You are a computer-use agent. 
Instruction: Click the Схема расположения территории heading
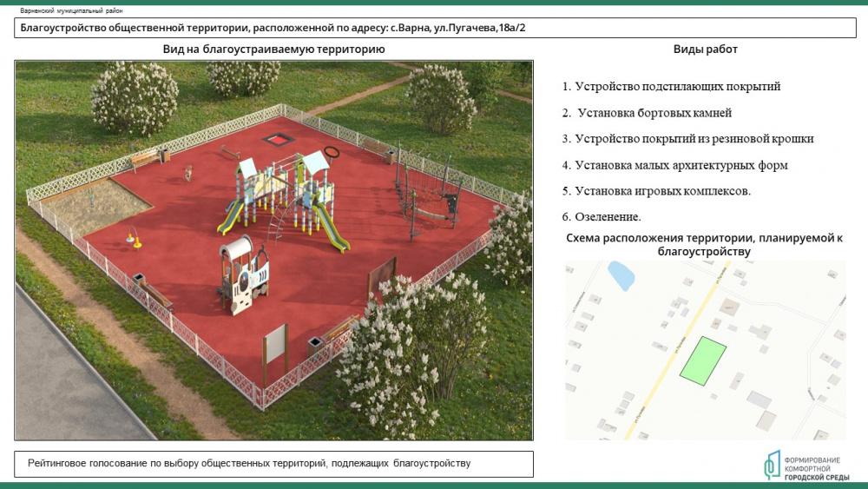point(704,244)
